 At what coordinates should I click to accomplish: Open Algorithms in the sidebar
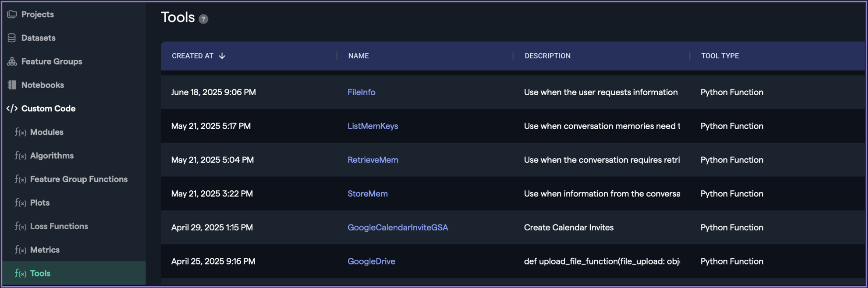(52, 155)
